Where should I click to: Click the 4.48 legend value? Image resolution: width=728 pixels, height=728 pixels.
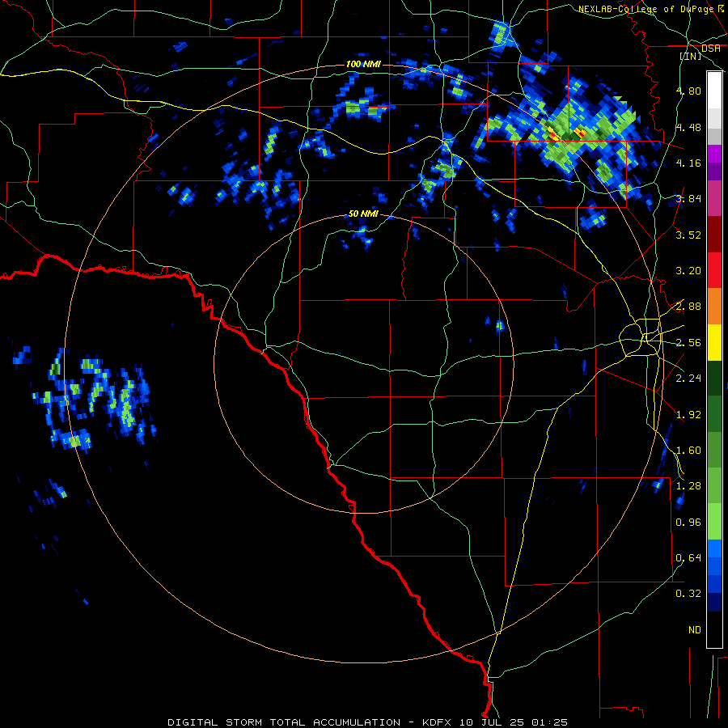click(688, 127)
